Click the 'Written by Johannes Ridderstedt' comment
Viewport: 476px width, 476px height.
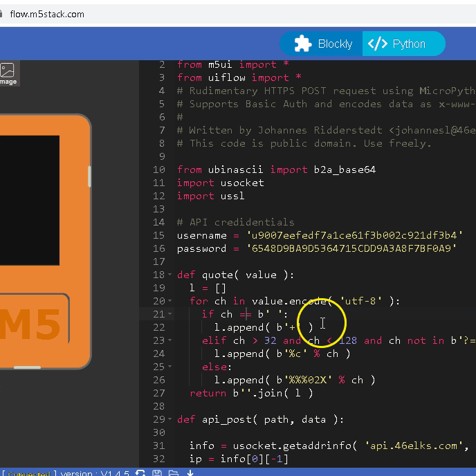point(327,130)
